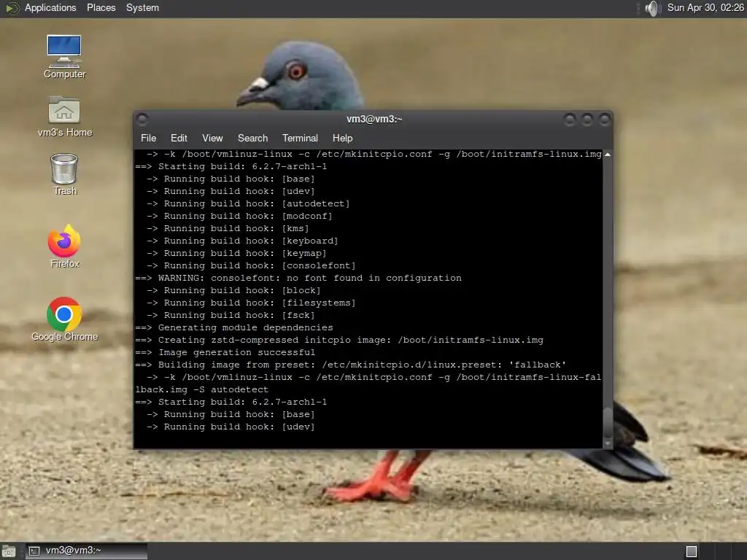Click the terminal window menu button in titlebar
The image size is (747, 560).
pos(142,119)
